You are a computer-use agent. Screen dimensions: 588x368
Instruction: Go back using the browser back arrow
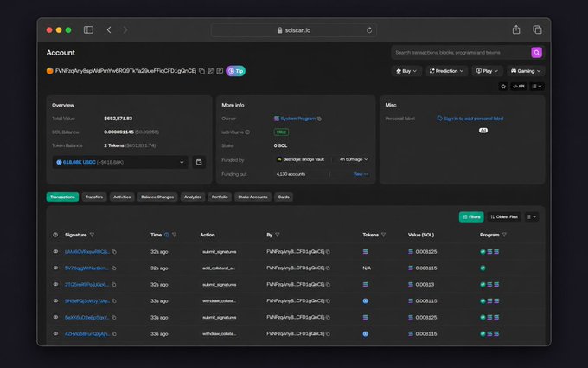tap(109, 29)
